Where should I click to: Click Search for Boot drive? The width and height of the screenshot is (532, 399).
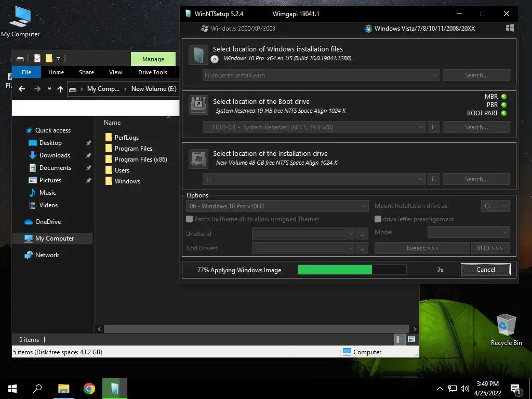click(x=476, y=127)
